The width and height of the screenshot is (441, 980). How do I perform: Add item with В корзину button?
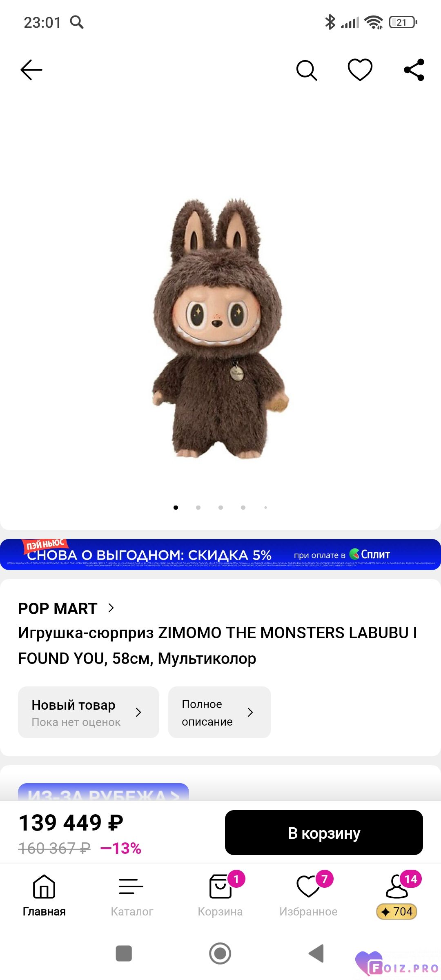[324, 833]
